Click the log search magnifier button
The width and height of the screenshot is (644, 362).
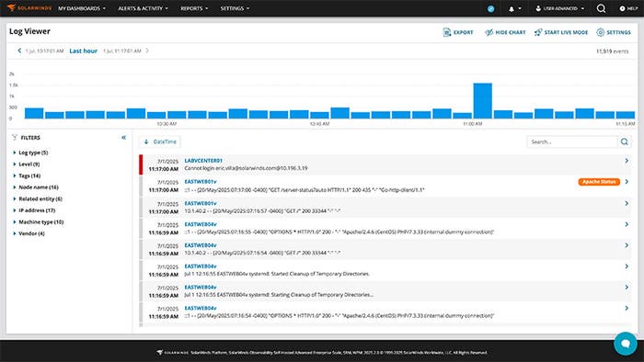pyautogui.click(x=625, y=141)
